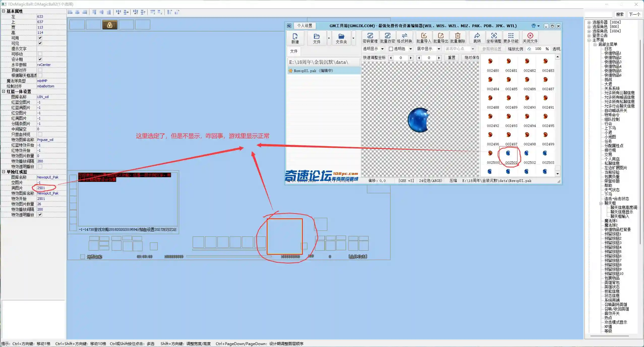Viewport: 644px width, 347px height.
Task: Check the 地图名称 box on canvas
Action: pyautogui.click(x=82, y=257)
